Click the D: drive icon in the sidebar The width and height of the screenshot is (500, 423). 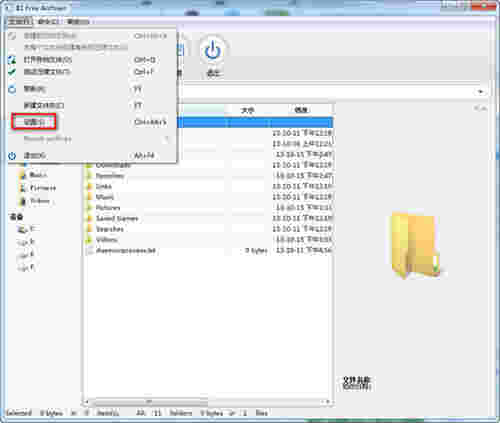point(23,242)
